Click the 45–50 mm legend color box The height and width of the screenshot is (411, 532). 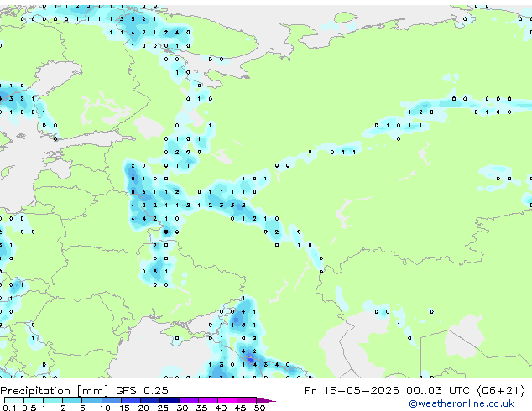point(247,400)
